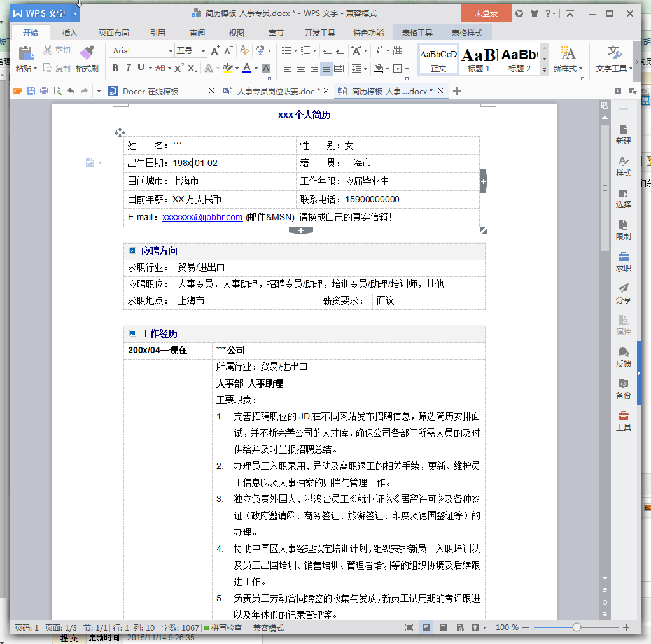Click the table move handle icon
Image resolution: width=651 pixels, height=644 pixels.
click(x=120, y=132)
